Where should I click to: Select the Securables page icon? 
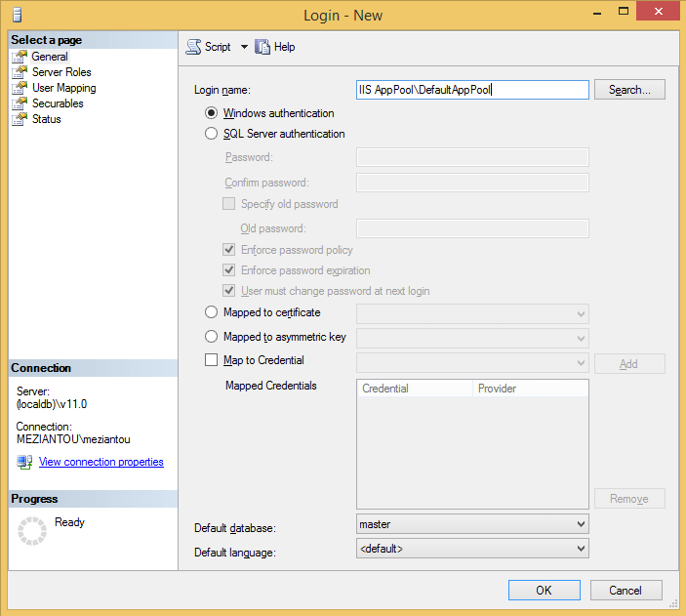(x=20, y=103)
